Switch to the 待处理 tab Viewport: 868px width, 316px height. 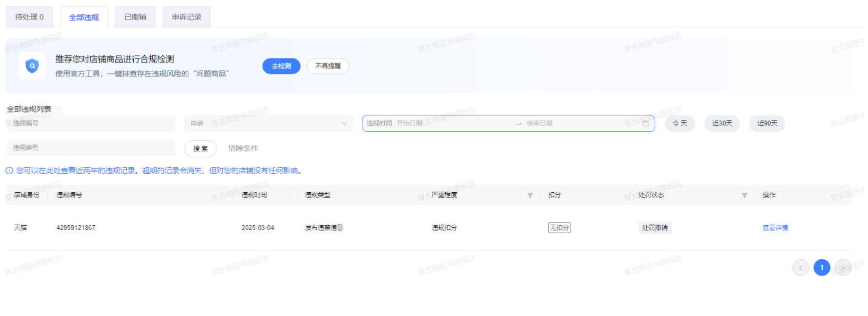click(29, 17)
